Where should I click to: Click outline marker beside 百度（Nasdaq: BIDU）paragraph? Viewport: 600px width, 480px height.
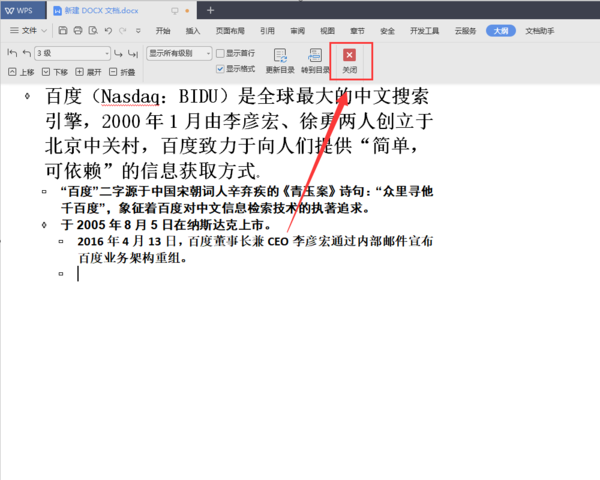click(x=27, y=96)
